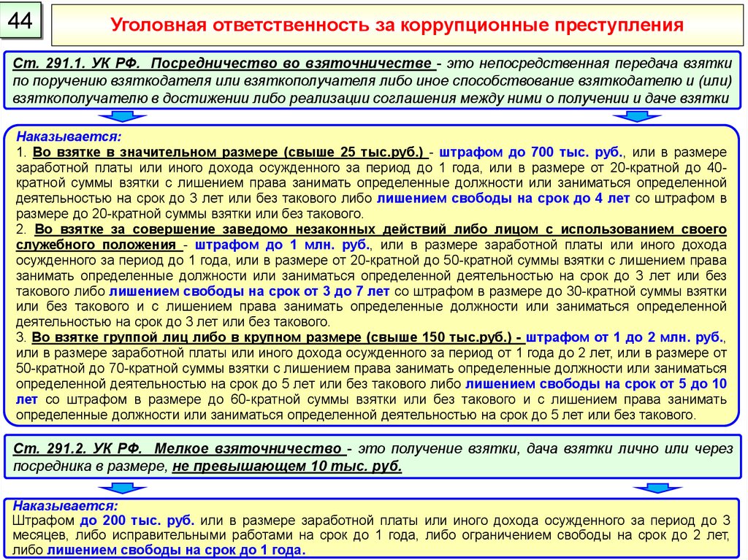Select "Во взятке в значительном размере (свыше 25 тыс.руб.)"
The height and width of the screenshot is (560, 748).
228,152
